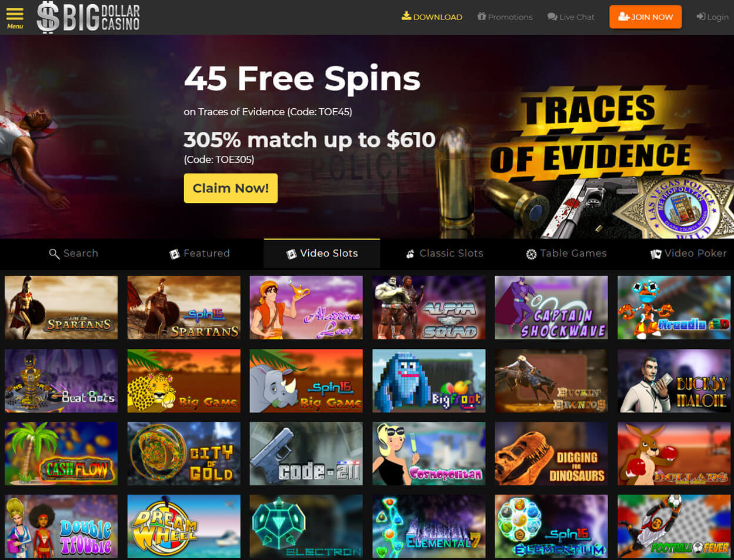
Task: Switch to the Featured tab
Action: point(200,254)
